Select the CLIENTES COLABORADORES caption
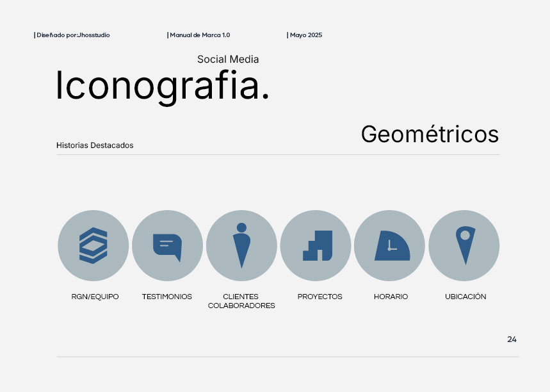 (x=241, y=301)
